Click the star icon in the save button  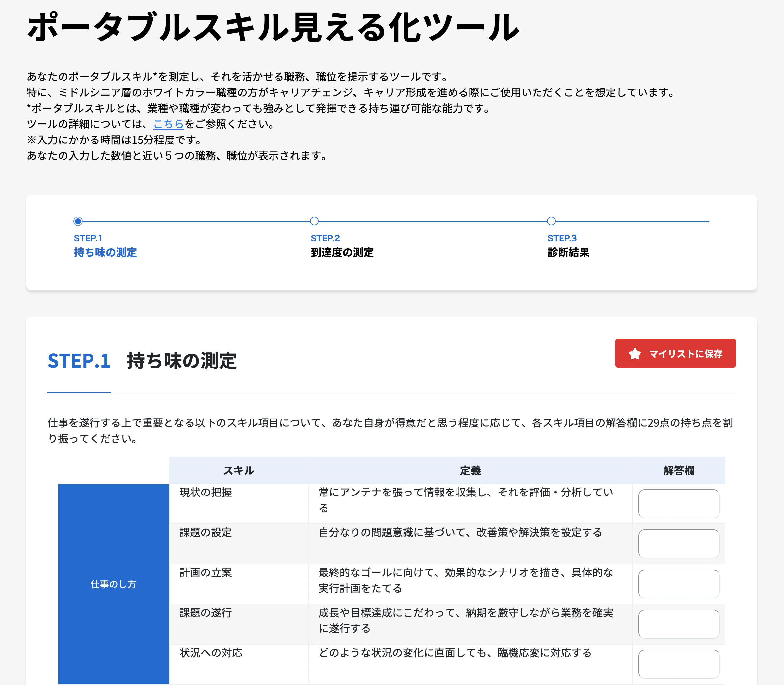(635, 354)
